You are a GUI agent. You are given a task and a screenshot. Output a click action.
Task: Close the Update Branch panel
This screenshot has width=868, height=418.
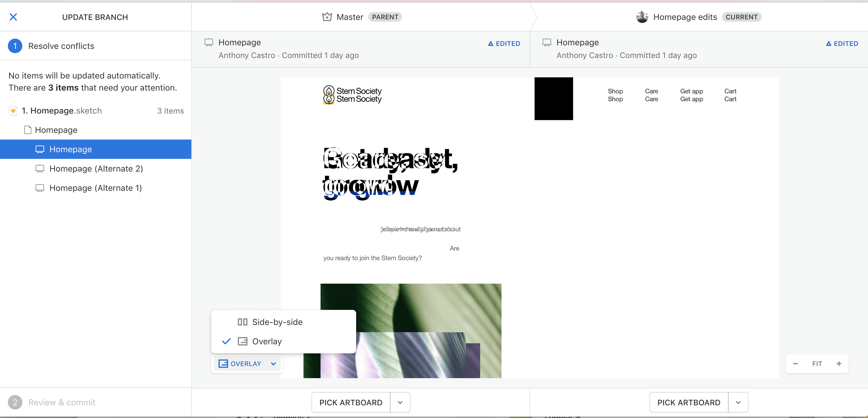[x=13, y=17]
